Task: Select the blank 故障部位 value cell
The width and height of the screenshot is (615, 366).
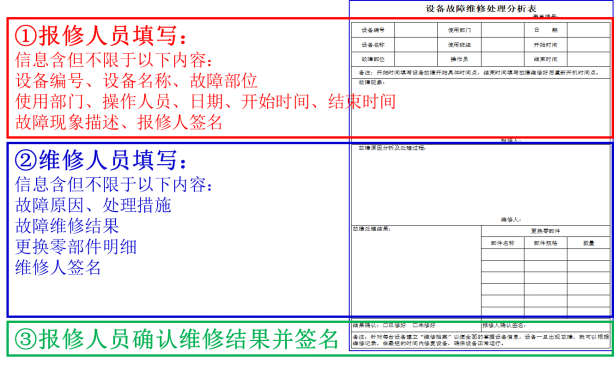Action: tap(416, 59)
